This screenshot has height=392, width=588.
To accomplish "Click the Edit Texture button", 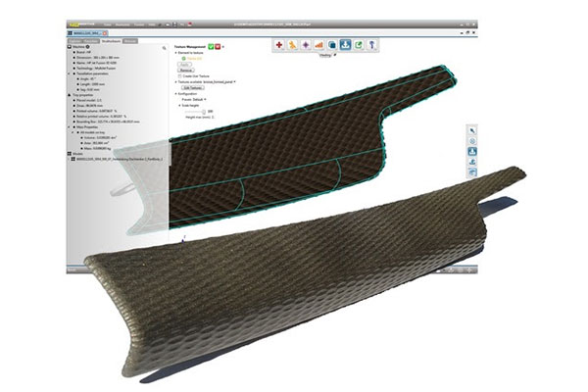I will (193, 88).
